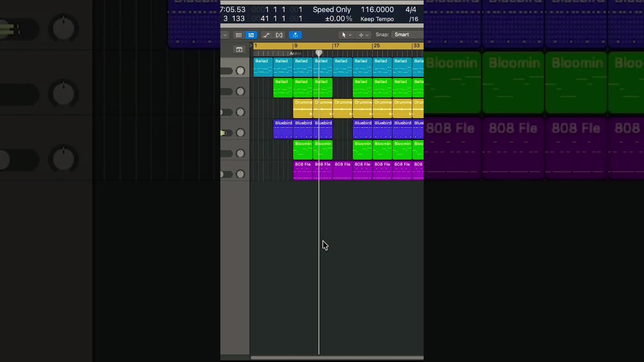Select the unlabeled-notes 808 Fle region at bar 17
Screen dimensions: 644x362
(343, 170)
